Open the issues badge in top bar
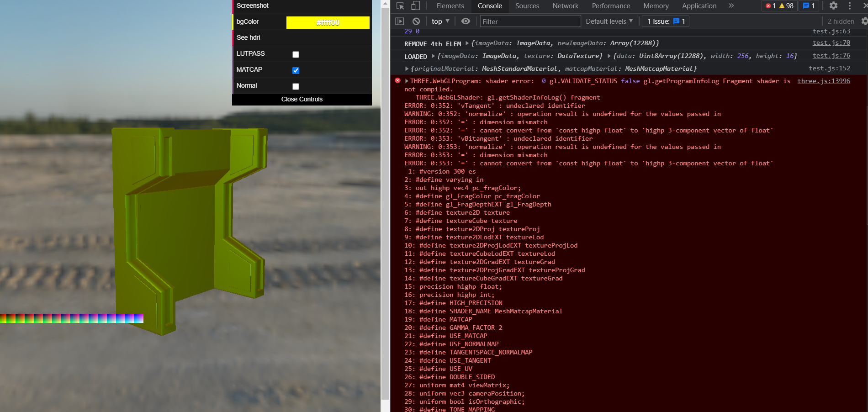Screen dimensions: 868x412 tap(809, 6)
